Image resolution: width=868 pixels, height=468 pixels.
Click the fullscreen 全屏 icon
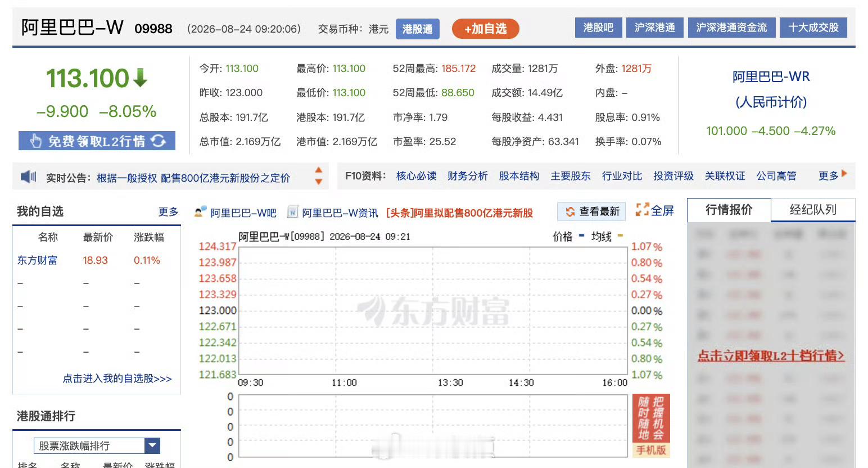pyautogui.click(x=642, y=210)
